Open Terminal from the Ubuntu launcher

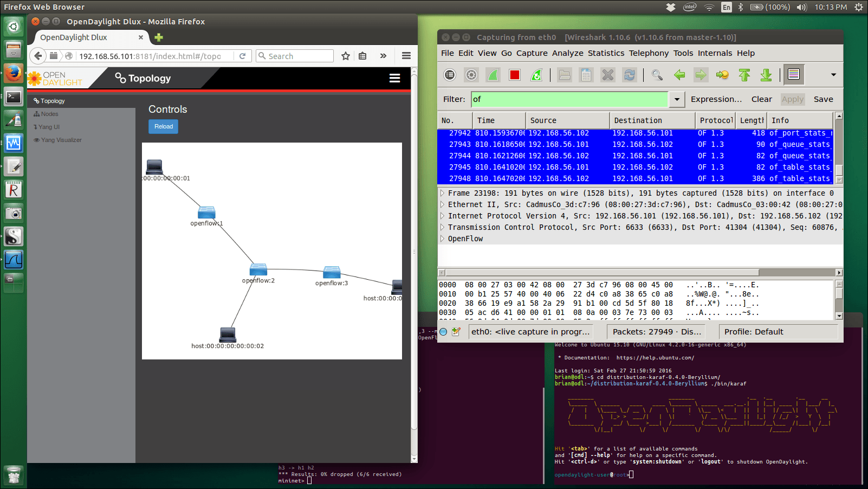pyautogui.click(x=14, y=98)
